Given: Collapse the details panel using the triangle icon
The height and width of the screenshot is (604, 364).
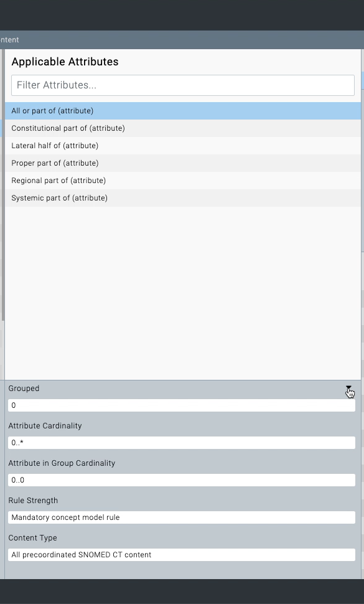Looking at the screenshot, I should [348, 387].
